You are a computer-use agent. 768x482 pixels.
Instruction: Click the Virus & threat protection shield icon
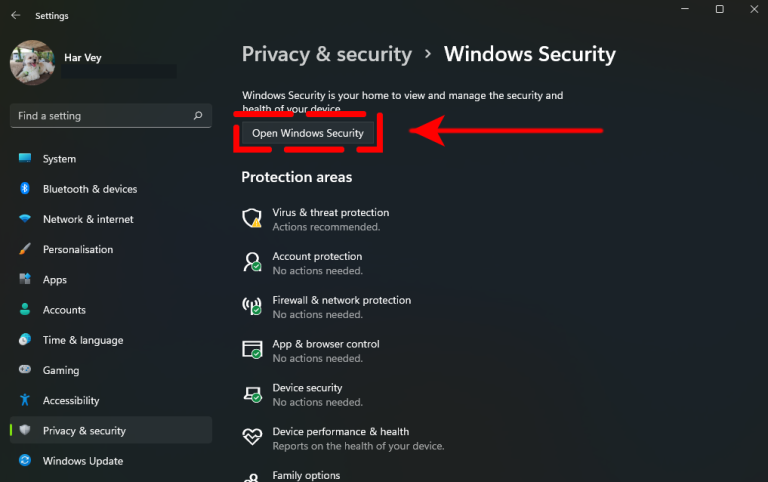click(x=252, y=218)
